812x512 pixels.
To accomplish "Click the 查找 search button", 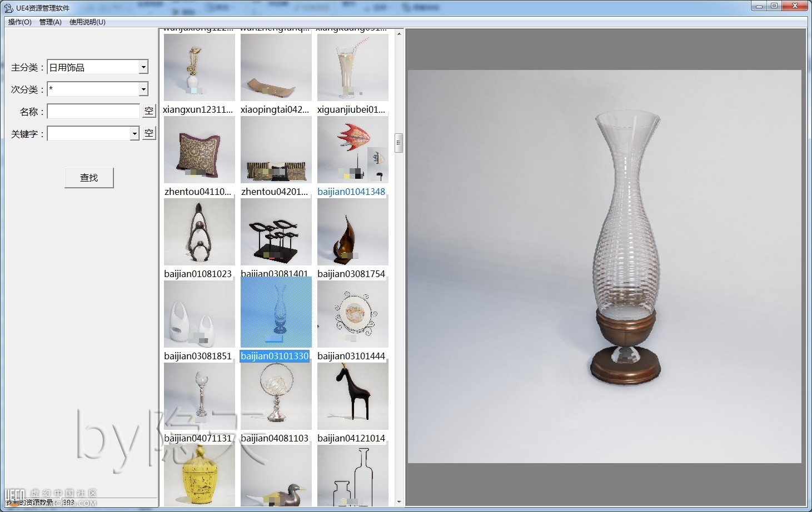I will [x=89, y=178].
